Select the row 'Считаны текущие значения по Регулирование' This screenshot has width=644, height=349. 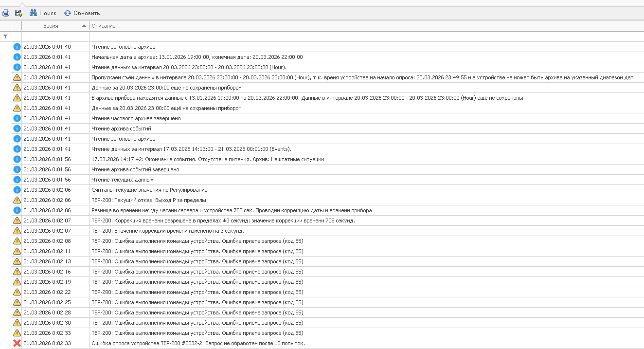click(x=149, y=190)
